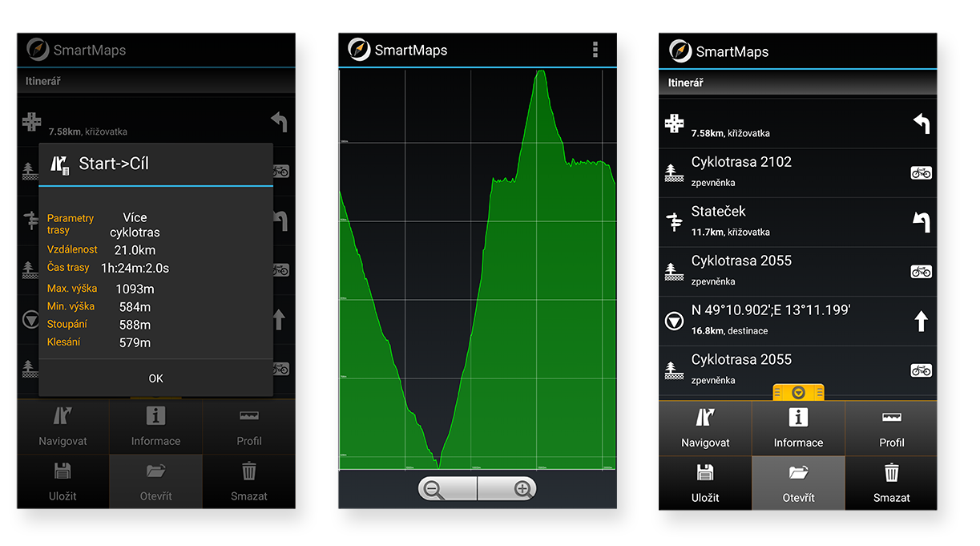Click the signpost icon on the Stateček row
980x546 pixels.
tap(675, 222)
